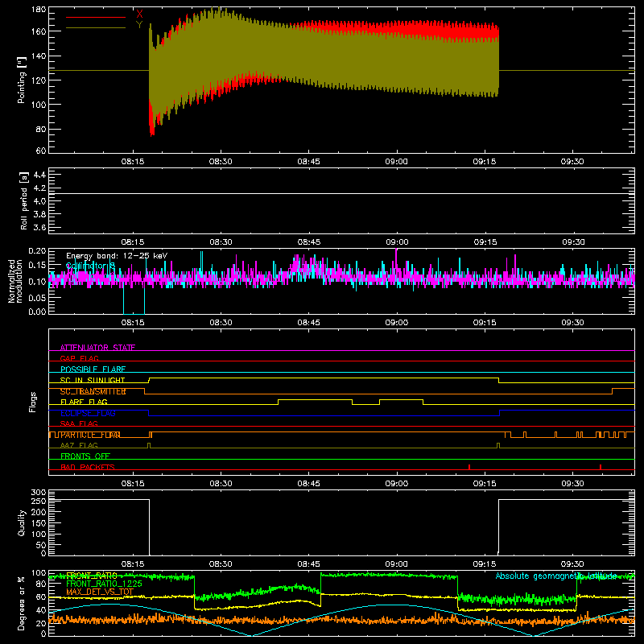Click the ECLIPSE_FLAG label
This screenshot has height=644, width=644.
[x=88, y=413]
